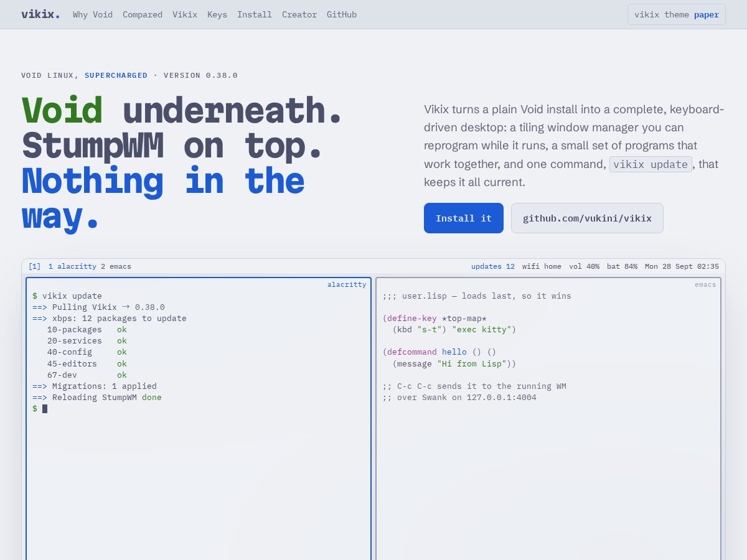
Task: Click the '$ vikix update' terminal line
Action: (67, 296)
